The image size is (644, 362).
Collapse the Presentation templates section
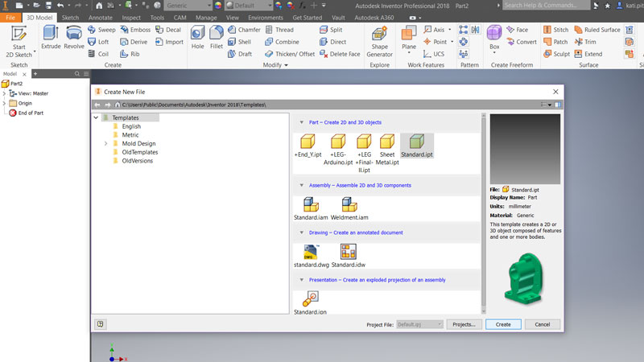pos(301,279)
